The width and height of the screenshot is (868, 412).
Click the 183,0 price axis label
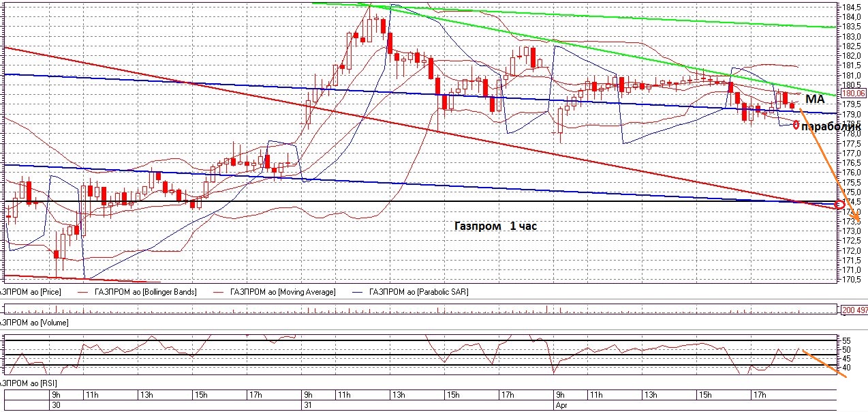851,36
